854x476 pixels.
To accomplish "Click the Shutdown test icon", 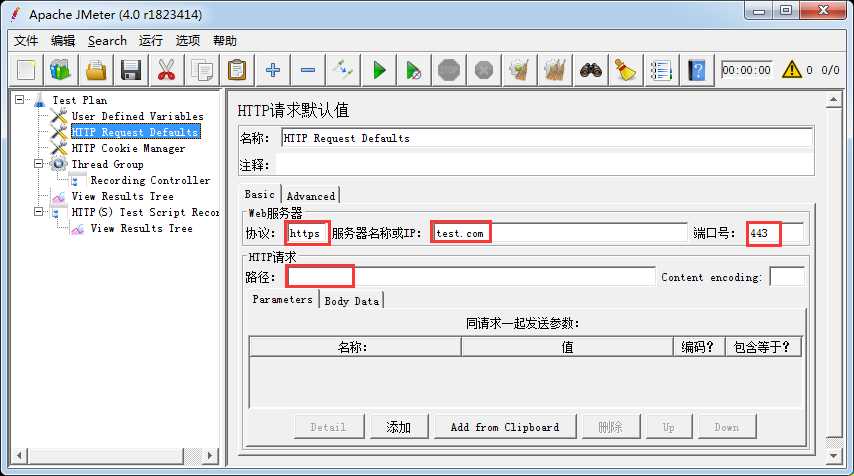I will pos(484,70).
